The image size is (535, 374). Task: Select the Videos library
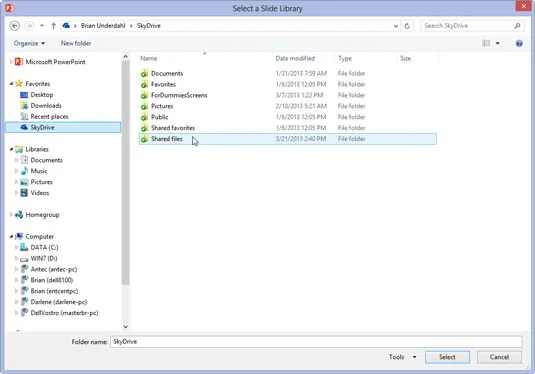coord(40,193)
